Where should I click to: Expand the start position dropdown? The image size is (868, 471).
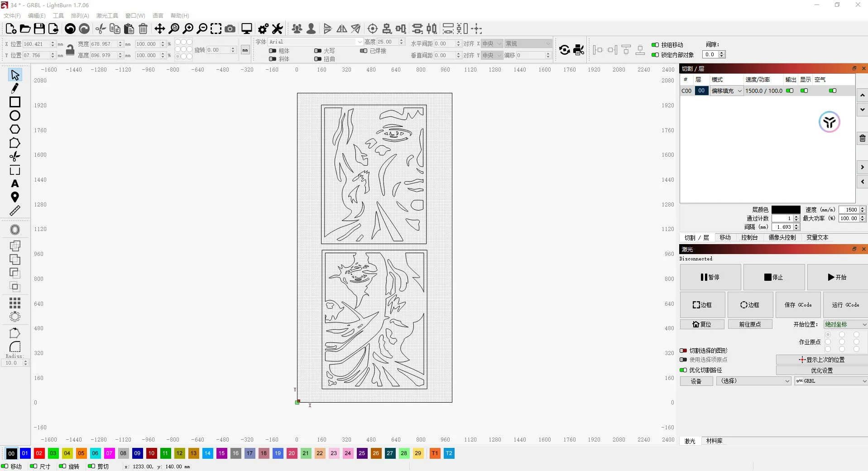pos(845,324)
